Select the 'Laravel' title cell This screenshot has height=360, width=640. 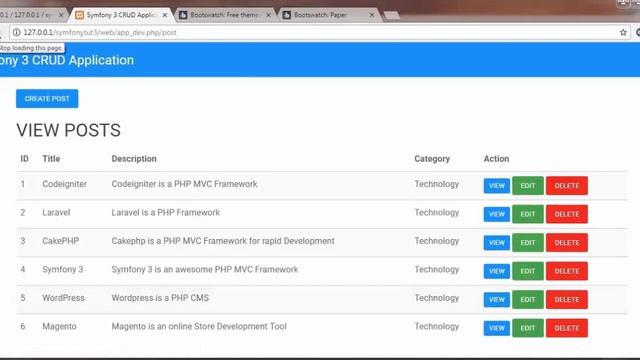point(56,213)
